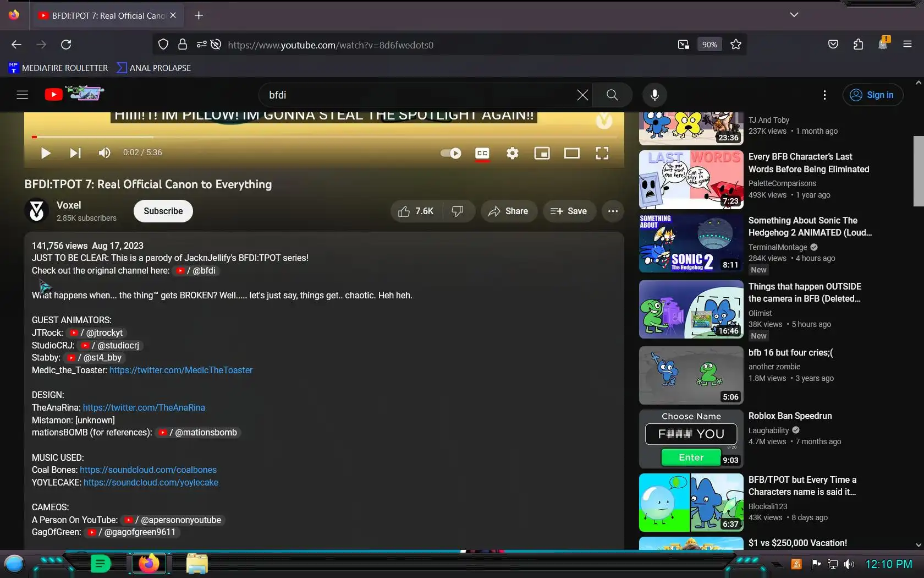The height and width of the screenshot is (578, 924).
Task: Open more actions menu under video
Action: pos(613,211)
